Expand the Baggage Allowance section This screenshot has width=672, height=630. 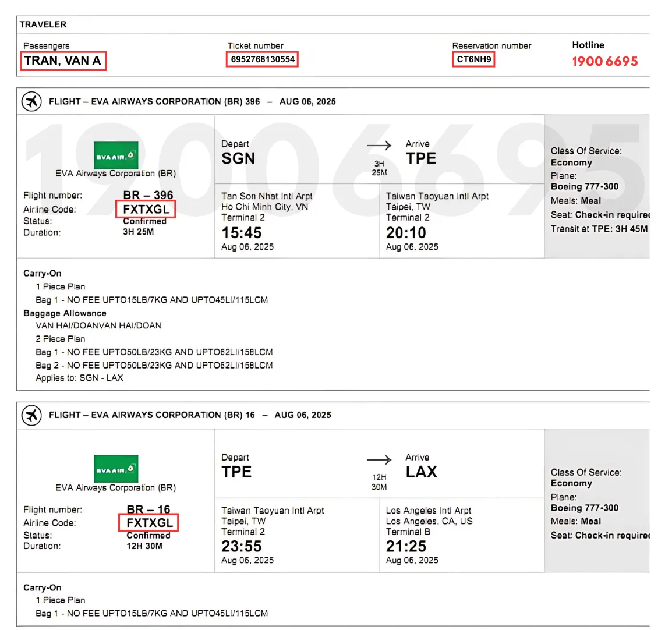pyautogui.click(x=65, y=313)
